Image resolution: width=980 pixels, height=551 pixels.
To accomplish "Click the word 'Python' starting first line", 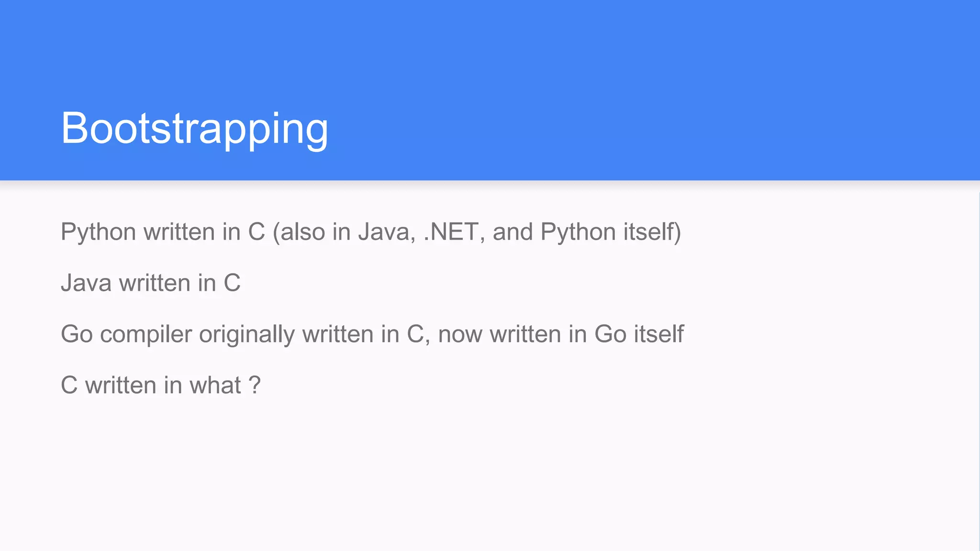I will tap(99, 232).
